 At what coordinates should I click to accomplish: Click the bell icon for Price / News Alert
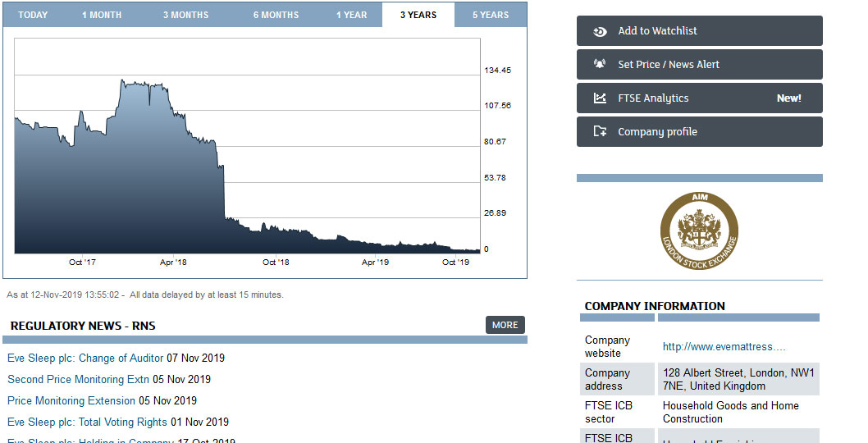tap(600, 64)
